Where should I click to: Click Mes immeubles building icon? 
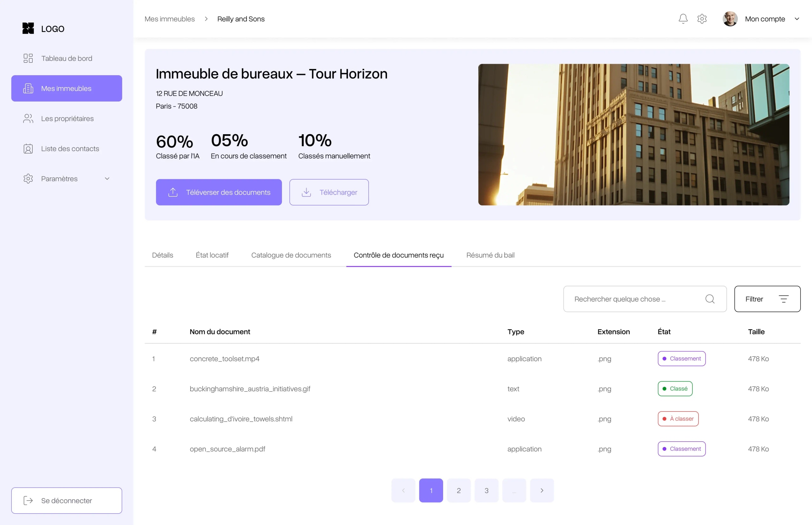click(28, 88)
